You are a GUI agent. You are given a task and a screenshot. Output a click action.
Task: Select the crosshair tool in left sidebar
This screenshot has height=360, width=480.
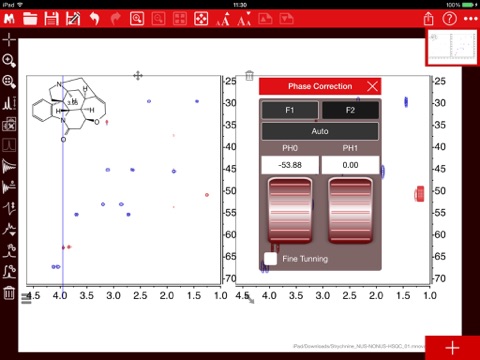point(9,40)
